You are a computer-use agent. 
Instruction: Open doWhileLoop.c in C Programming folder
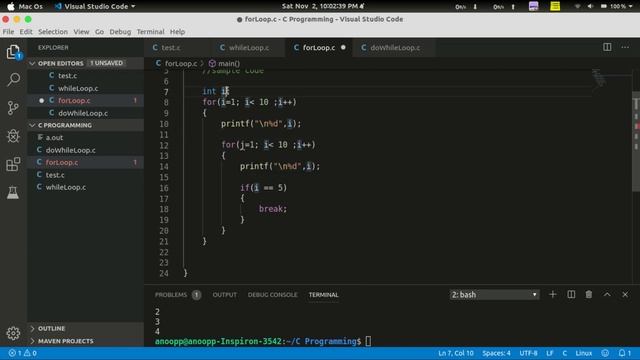(71, 150)
